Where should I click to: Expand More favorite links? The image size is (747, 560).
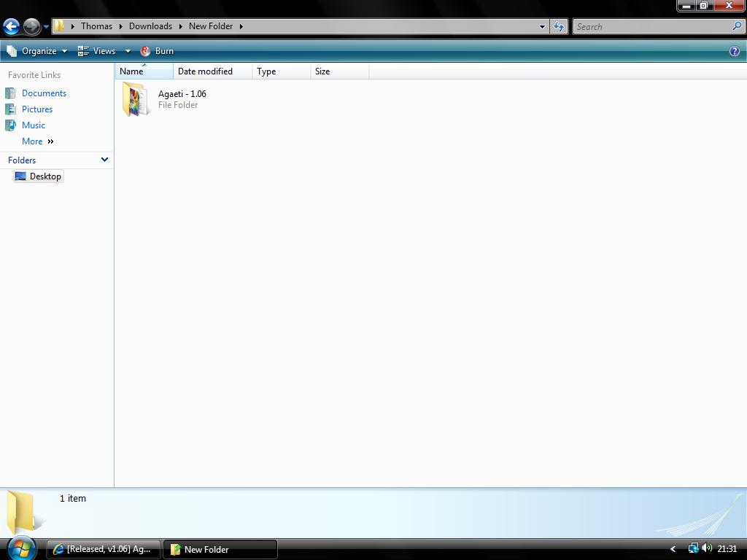38,141
